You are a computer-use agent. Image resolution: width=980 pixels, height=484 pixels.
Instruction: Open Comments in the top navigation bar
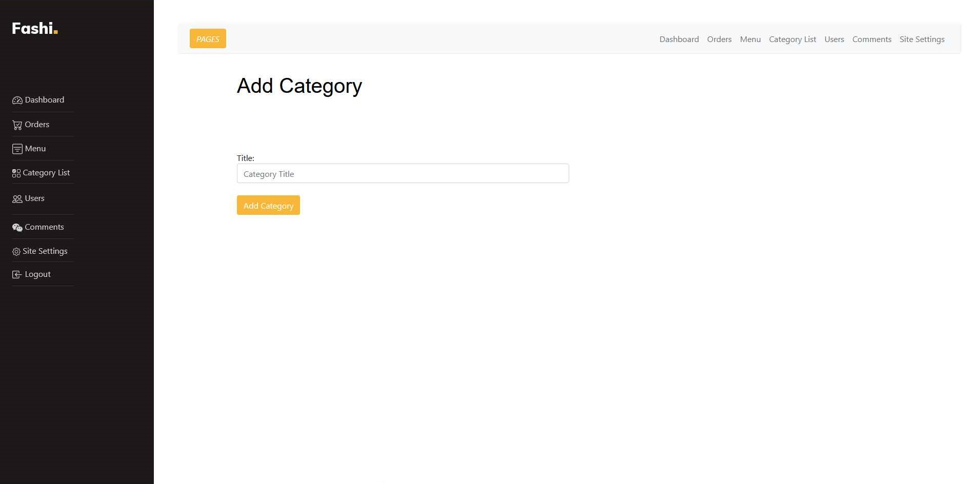871,39
